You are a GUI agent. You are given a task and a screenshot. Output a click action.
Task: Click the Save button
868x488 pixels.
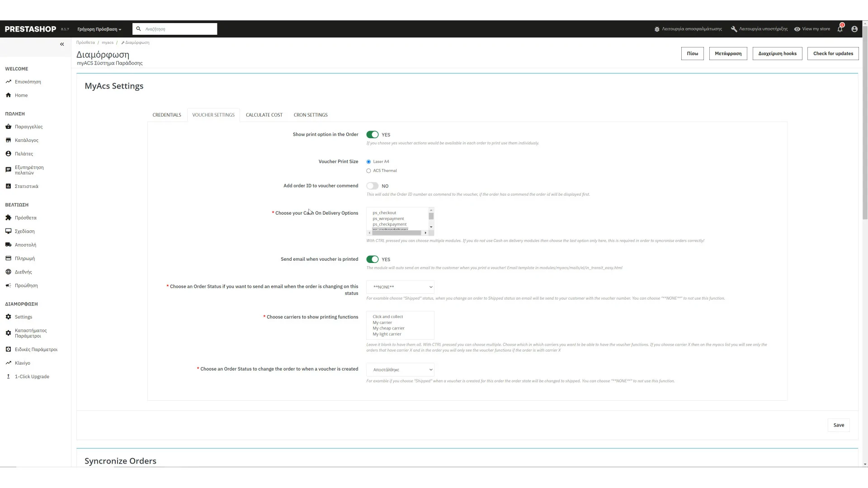point(839,425)
